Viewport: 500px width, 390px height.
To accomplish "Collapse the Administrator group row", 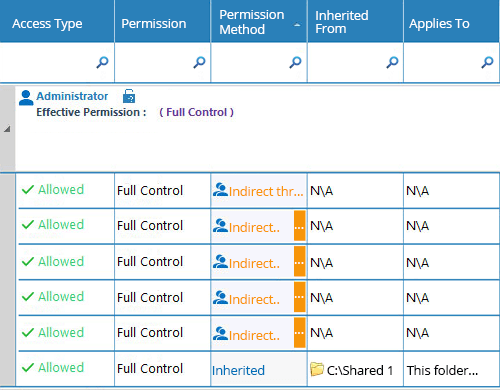I will pos(7,129).
